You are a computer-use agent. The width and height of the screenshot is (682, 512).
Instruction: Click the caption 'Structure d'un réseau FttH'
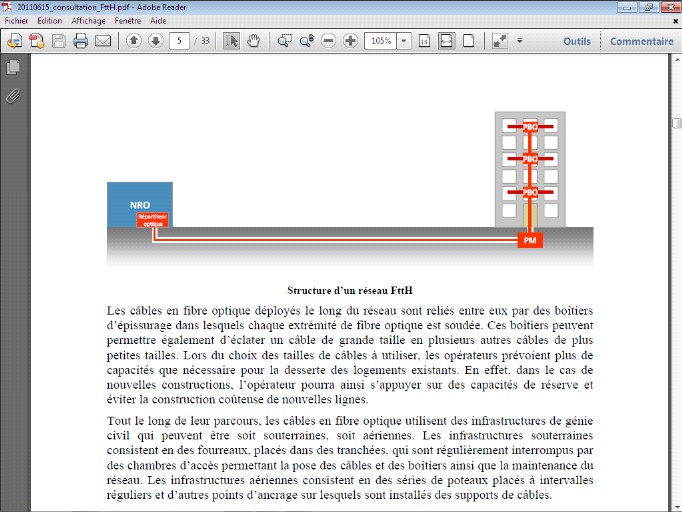(350, 290)
